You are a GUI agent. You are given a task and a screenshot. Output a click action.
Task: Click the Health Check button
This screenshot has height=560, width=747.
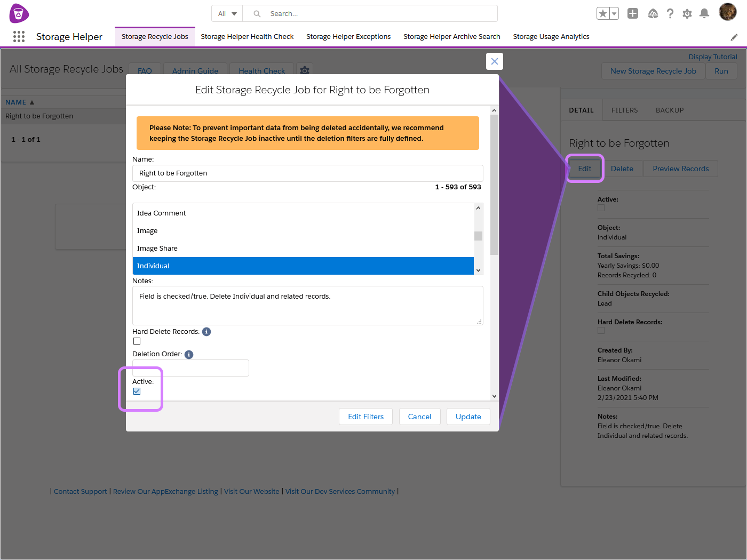coord(262,71)
